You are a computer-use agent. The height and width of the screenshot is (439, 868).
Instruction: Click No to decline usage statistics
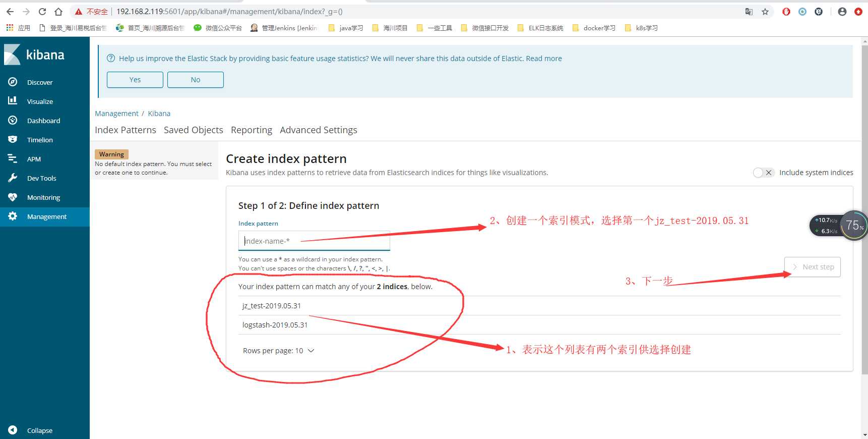[x=196, y=80]
